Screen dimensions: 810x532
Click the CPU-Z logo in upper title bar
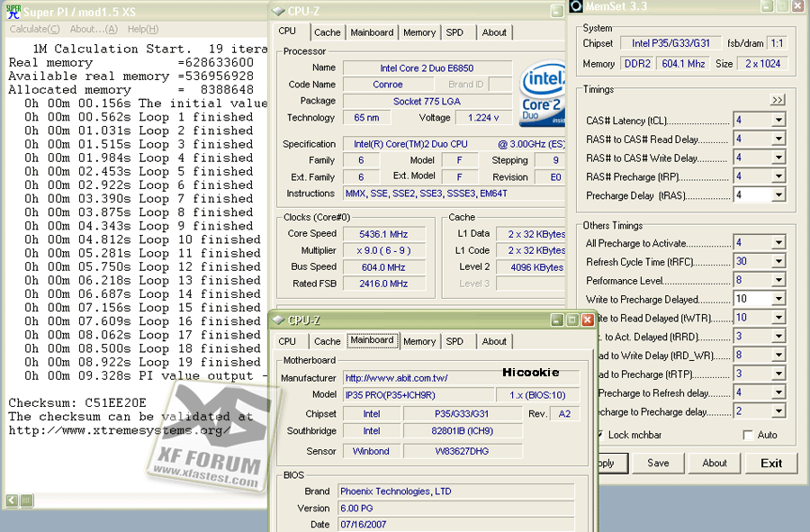(278, 12)
